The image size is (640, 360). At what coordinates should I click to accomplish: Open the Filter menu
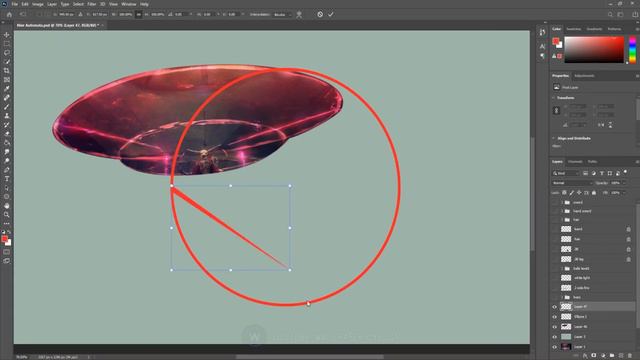[x=92, y=4]
